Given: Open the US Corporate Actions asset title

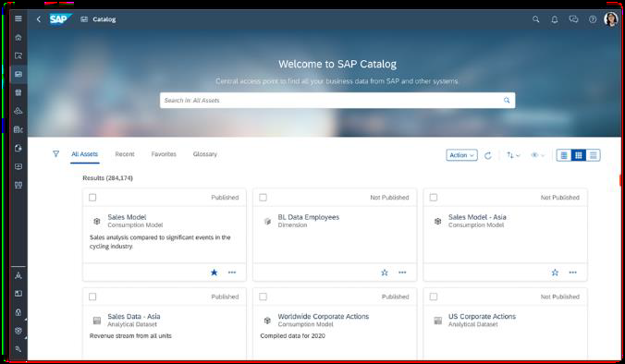Looking at the screenshot, I should (482, 316).
